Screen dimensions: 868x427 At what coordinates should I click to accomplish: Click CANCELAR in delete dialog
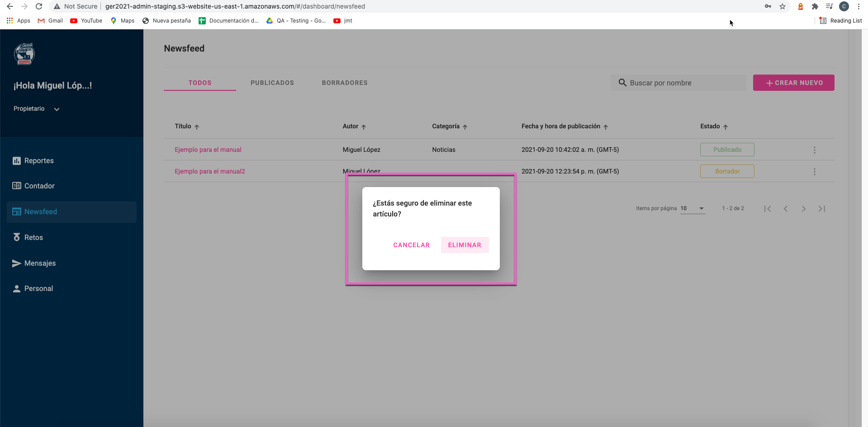click(x=412, y=245)
